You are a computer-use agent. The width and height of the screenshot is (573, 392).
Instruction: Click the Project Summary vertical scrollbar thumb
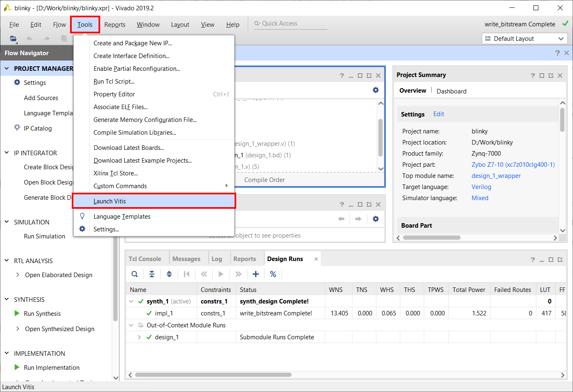(562, 119)
